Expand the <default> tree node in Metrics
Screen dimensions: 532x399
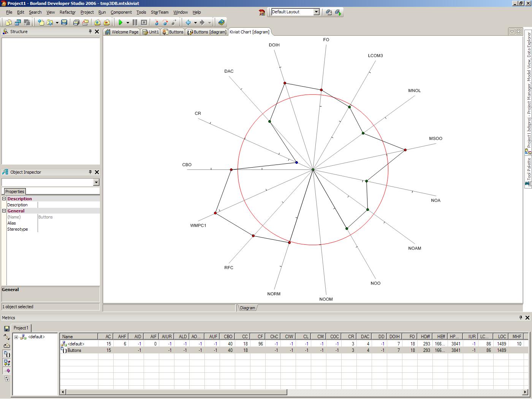point(16,337)
